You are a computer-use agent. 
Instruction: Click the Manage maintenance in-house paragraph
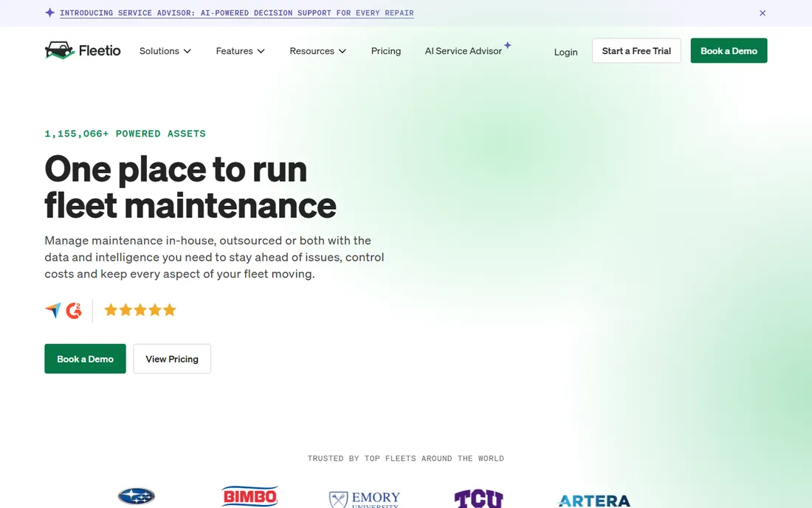pos(214,258)
